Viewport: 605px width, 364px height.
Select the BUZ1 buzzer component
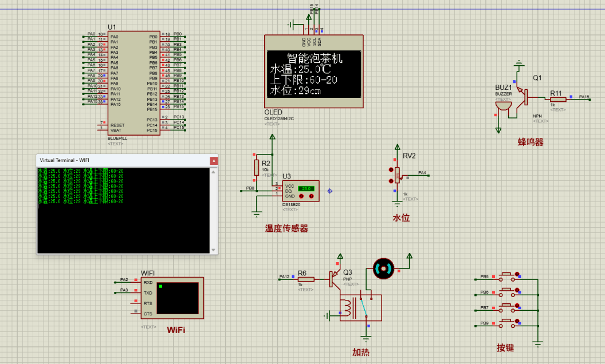(503, 104)
